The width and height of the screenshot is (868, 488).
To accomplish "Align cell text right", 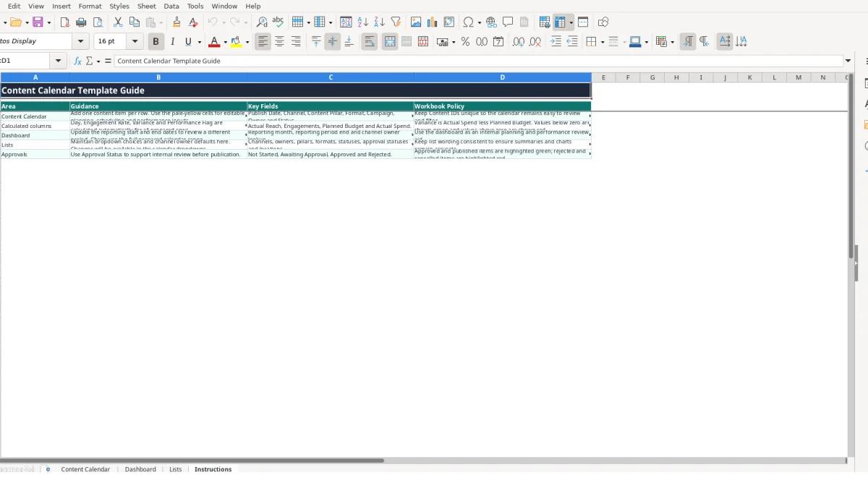I will (296, 42).
